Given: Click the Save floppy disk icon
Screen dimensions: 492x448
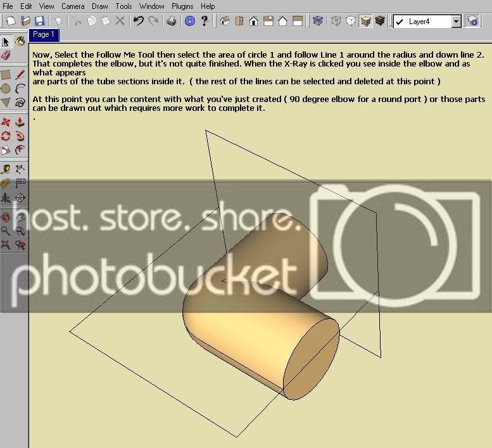Looking at the screenshot, I should pyautogui.click(x=39, y=21).
